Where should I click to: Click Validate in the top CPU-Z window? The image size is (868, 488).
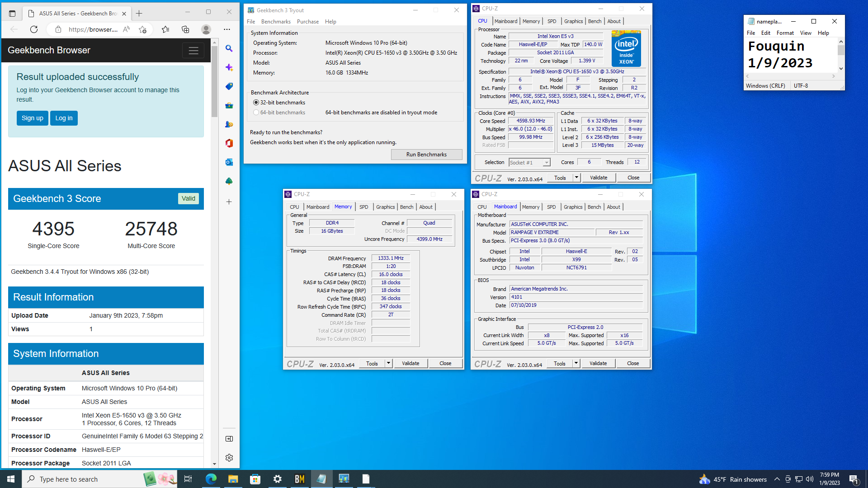point(599,178)
